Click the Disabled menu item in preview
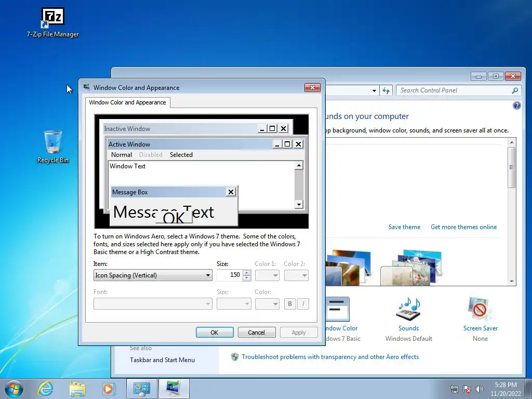The width and height of the screenshot is (532, 399). click(x=151, y=155)
